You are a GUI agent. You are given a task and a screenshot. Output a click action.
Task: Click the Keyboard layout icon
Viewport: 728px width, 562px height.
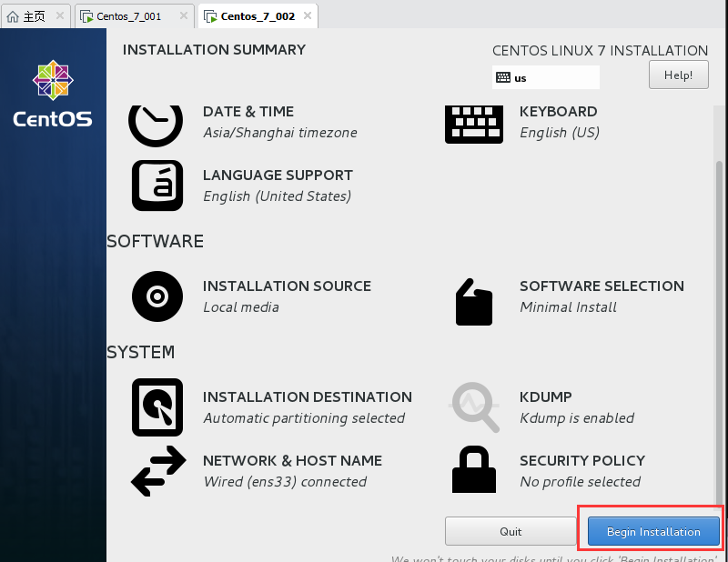473,125
